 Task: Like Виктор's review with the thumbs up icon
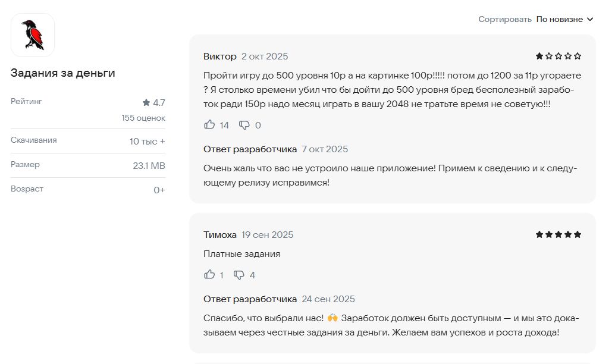coord(208,125)
